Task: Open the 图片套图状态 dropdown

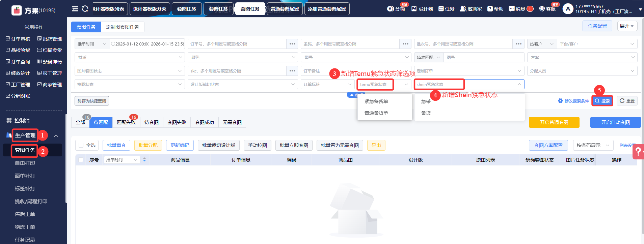Action: click(x=130, y=71)
